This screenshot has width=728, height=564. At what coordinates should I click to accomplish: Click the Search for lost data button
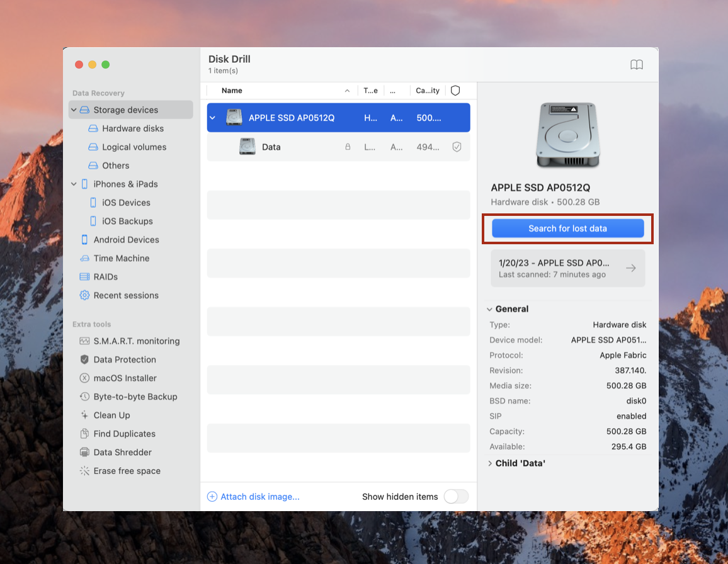pos(568,228)
